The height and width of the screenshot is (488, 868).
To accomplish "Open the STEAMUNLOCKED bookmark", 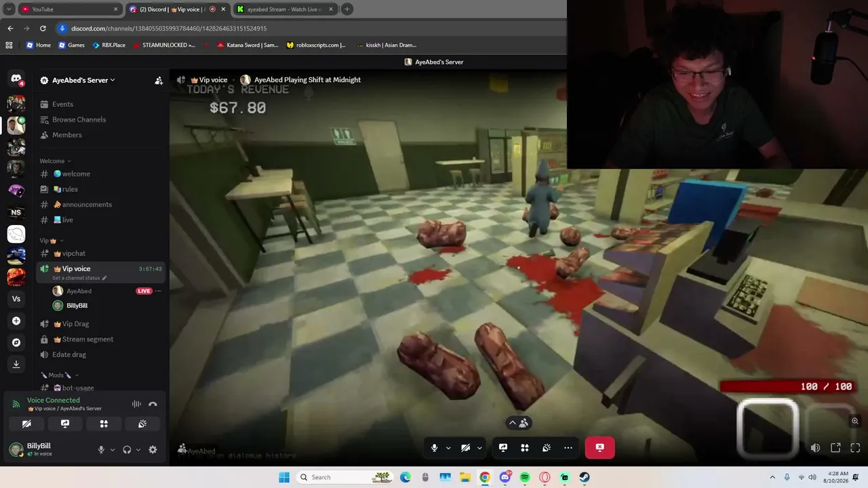I will tap(164, 45).
